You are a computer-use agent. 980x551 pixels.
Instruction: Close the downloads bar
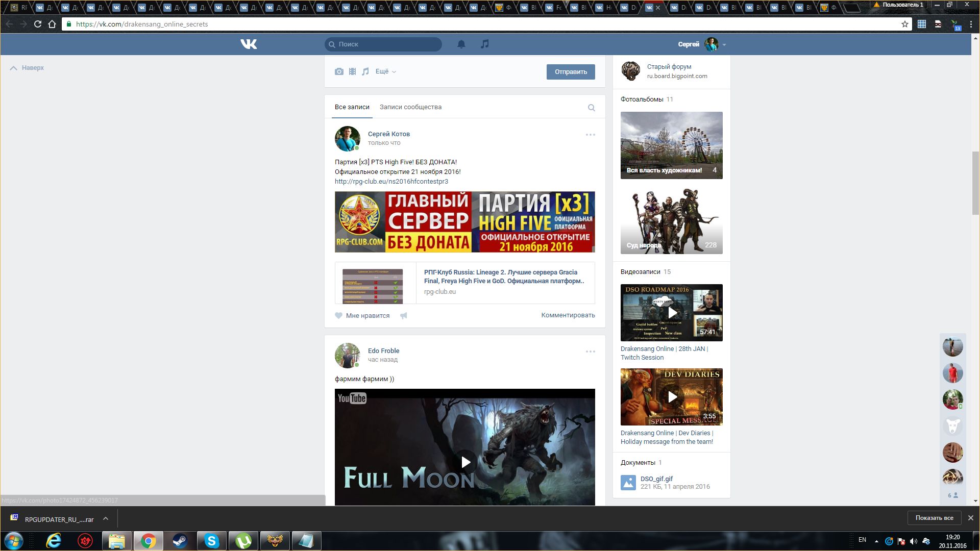tap(971, 518)
